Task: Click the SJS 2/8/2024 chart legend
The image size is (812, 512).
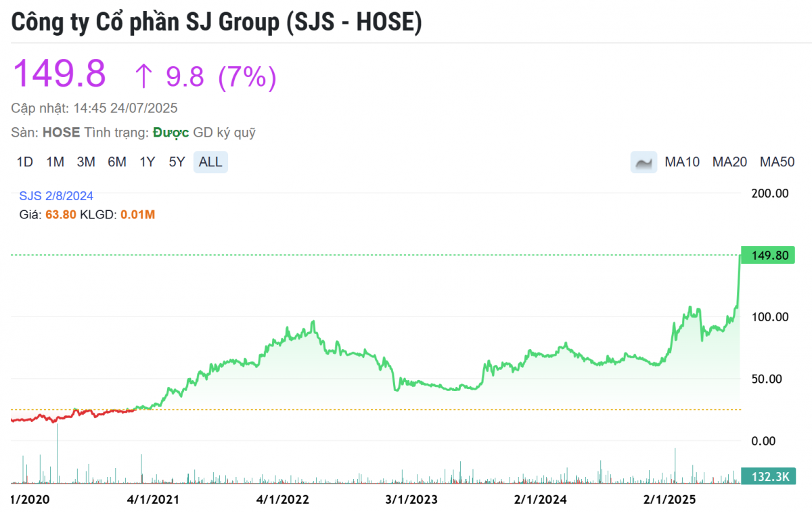Action: click(56, 196)
